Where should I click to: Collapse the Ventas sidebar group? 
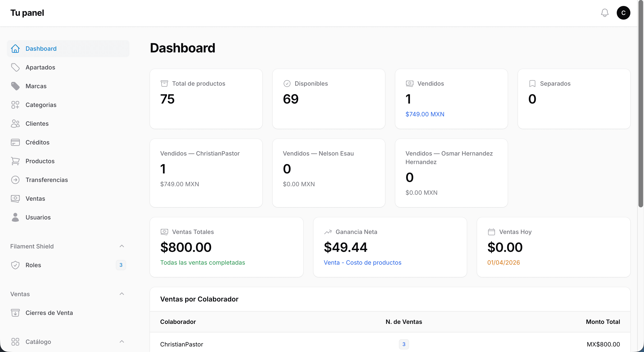coord(122,294)
